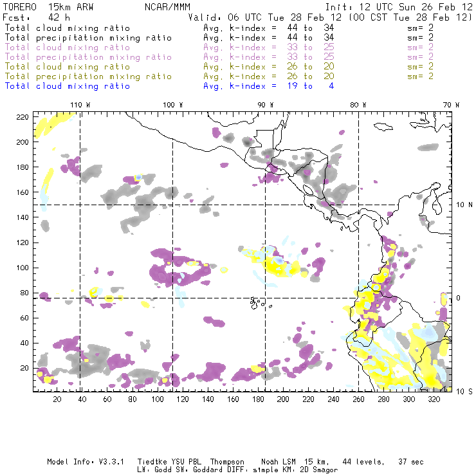Click the y-axis "100" tick label
The width and height of the screenshot is (476, 476).
pos(22,268)
